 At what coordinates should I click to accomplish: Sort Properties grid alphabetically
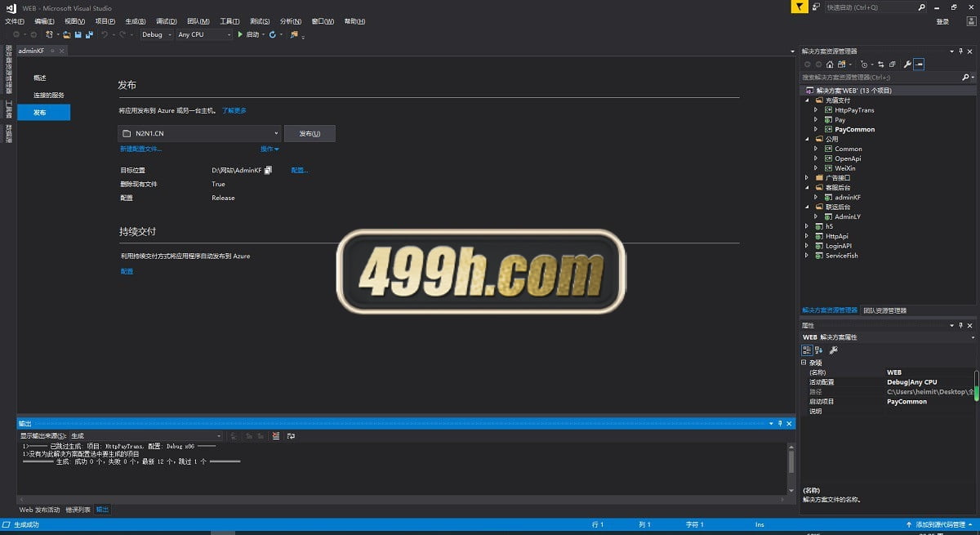(x=818, y=350)
